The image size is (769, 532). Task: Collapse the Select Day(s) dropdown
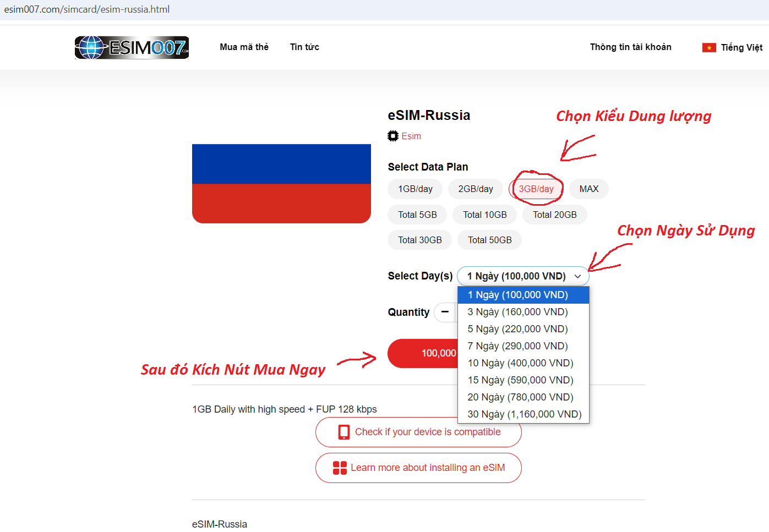[x=523, y=276]
